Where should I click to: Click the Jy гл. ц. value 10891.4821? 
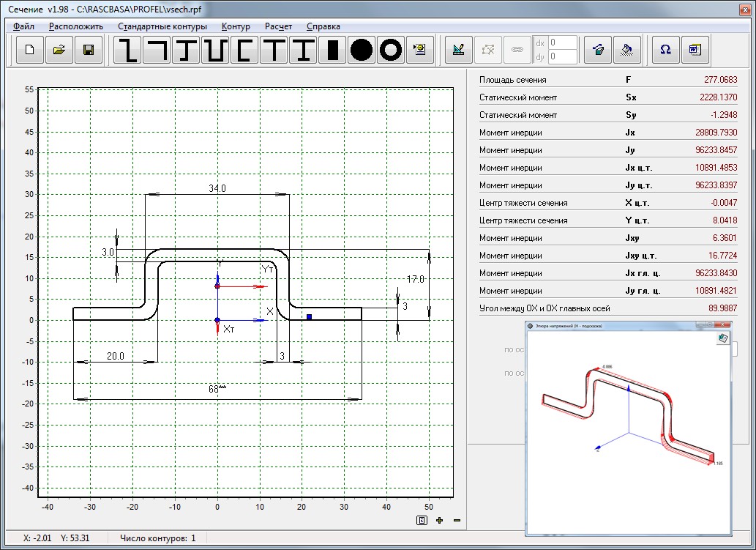716,291
